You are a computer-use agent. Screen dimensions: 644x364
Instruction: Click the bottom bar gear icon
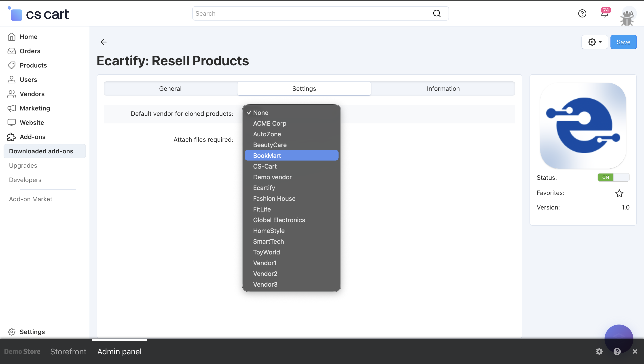pos(599,351)
